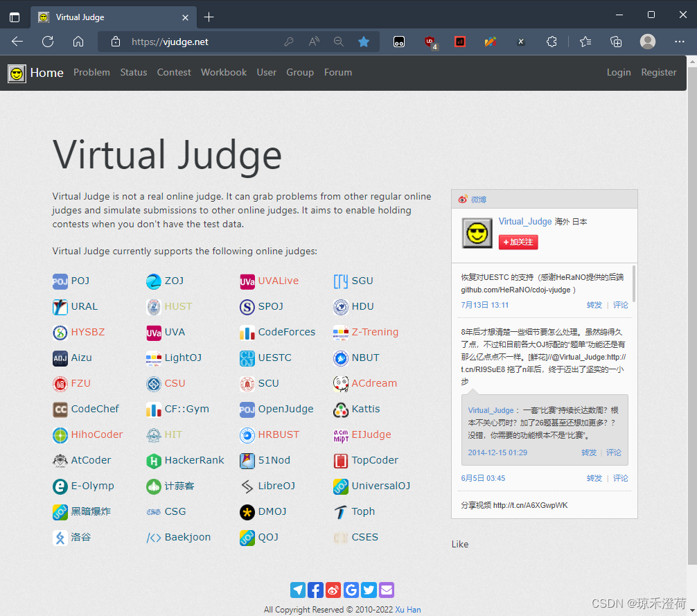697x616 pixels.
Task: Open the Register link
Action: coord(658,72)
